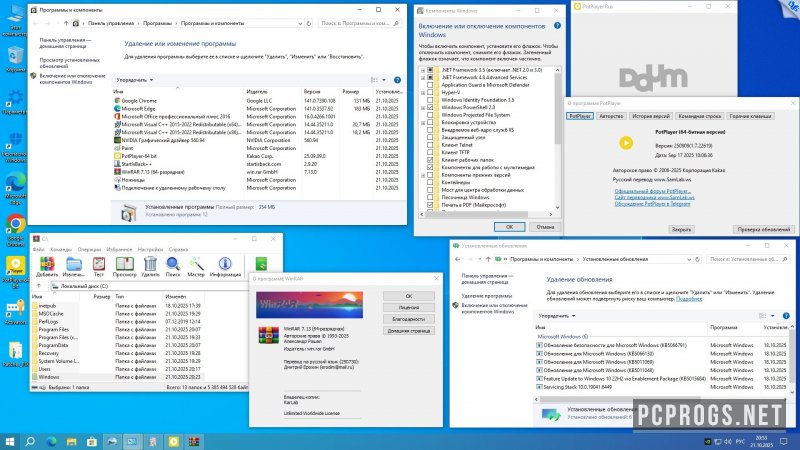
Task: Open Microsoft Store from the taskbar
Action: click(92, 441)
